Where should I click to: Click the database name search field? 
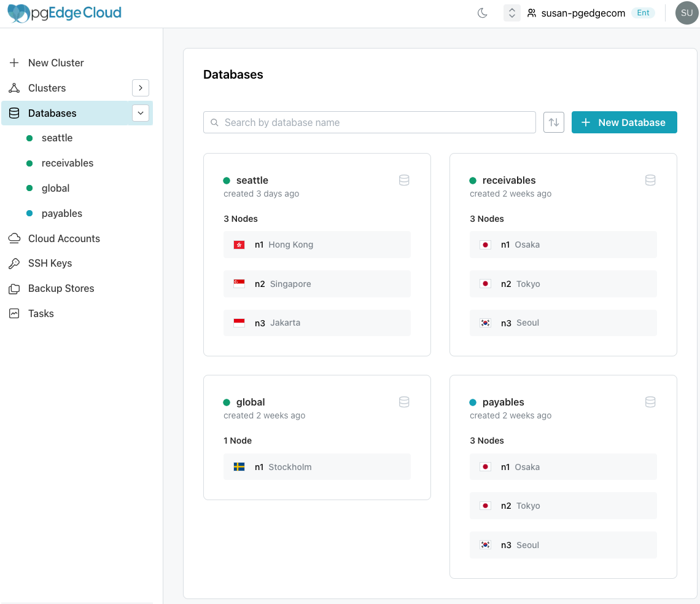368,122
